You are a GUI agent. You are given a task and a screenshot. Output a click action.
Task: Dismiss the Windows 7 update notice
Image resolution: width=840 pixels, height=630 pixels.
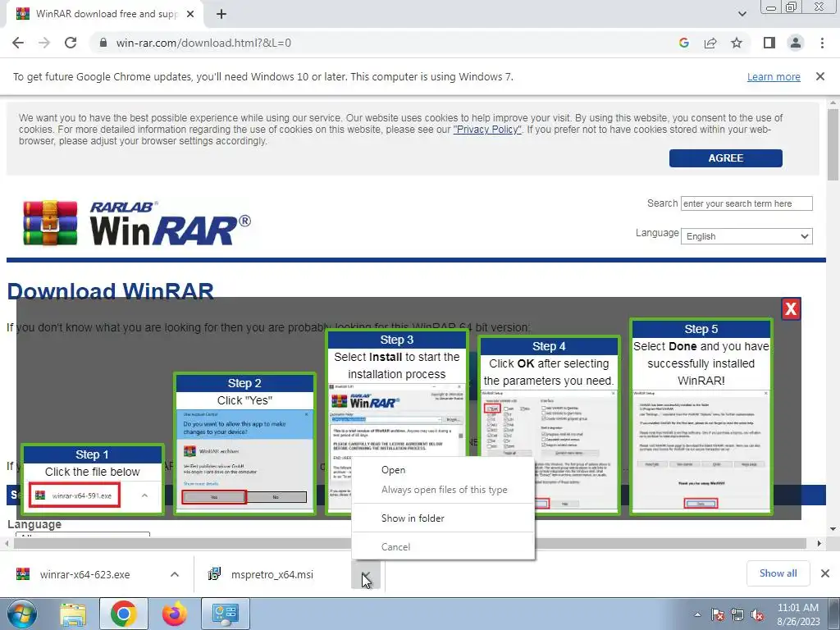coord(820,76)
